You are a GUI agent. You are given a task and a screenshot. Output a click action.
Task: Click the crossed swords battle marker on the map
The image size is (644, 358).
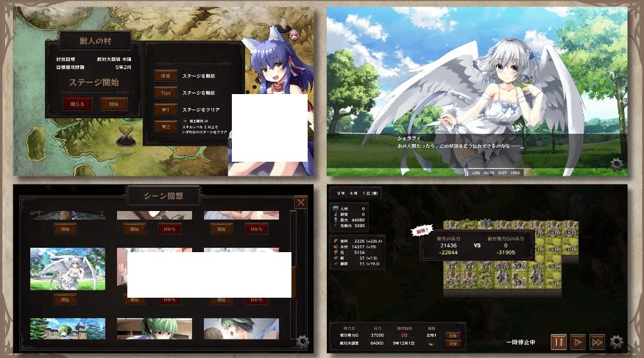(127, 136)
